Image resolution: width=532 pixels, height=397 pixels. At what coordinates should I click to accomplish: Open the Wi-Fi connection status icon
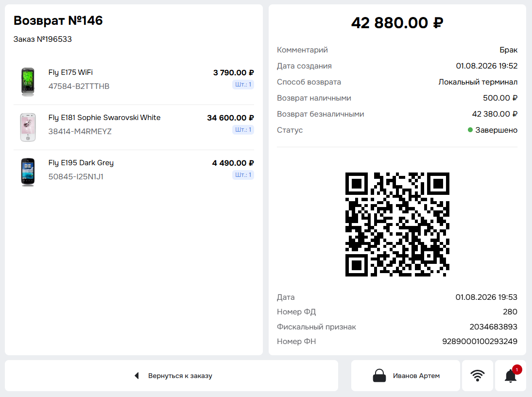pos(478,376)
